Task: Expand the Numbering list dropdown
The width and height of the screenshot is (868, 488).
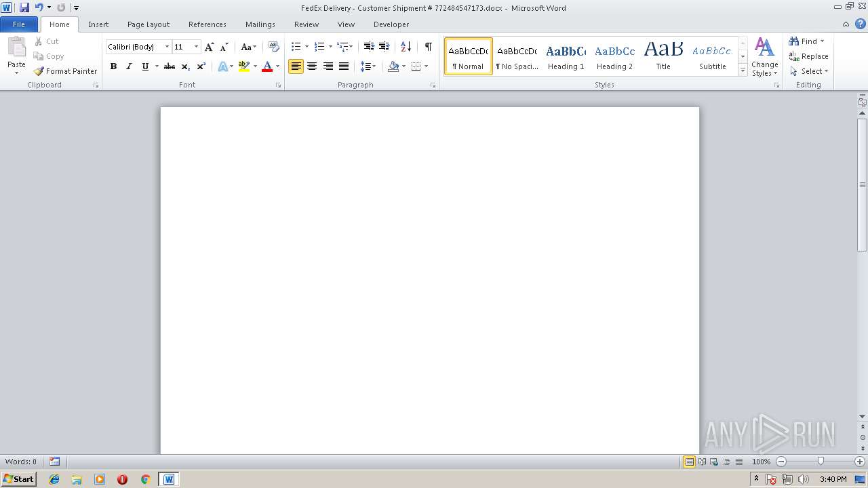Action: [330, 47]
